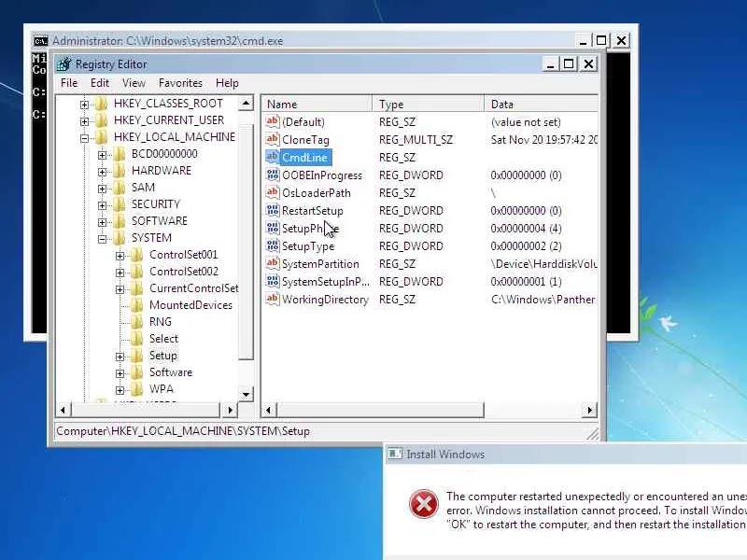Click the 0x00000002 (2) data value
747x560 pixels.
pyautogui.click(x=526, y=246)
